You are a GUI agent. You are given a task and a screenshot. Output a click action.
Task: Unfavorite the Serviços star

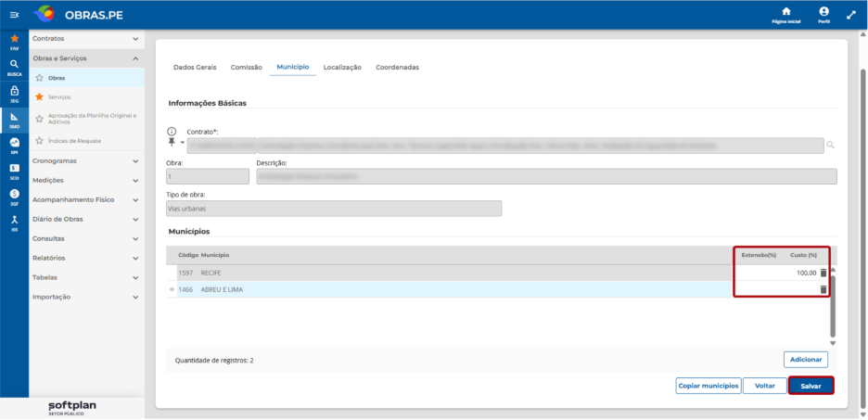pyautogui.click(x=39, y=96)
